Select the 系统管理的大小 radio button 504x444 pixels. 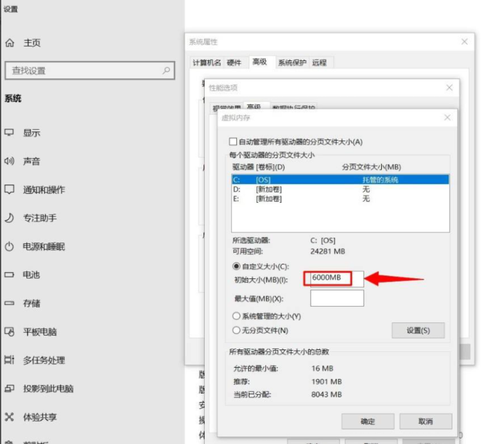[x=236, y=316]
